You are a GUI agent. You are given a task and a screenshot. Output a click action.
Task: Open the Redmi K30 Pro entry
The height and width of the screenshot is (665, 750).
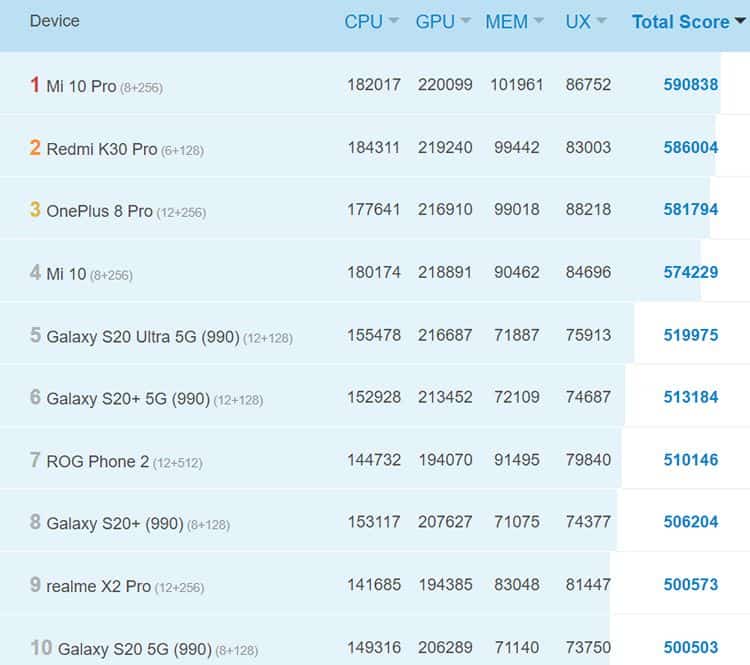click(x=101, y=149)
